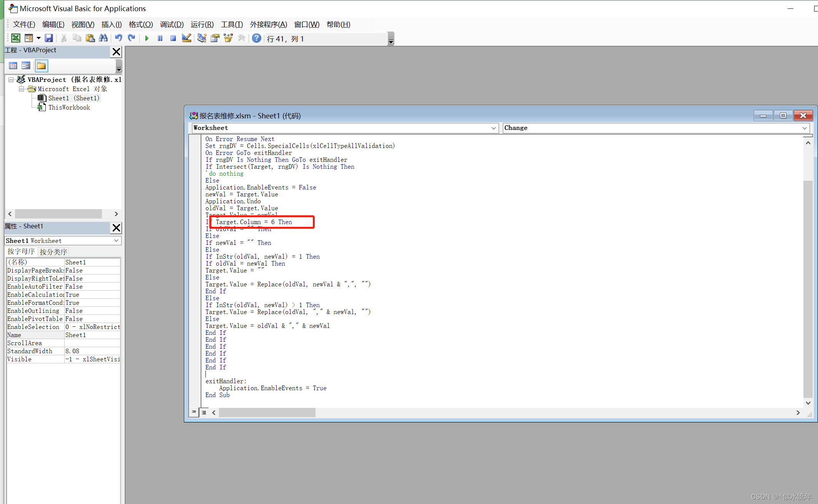Open the Worksheet object dropdown
The width and height of the screenshot is (818, 504).
pyautogui.click(x=493, y=128)
